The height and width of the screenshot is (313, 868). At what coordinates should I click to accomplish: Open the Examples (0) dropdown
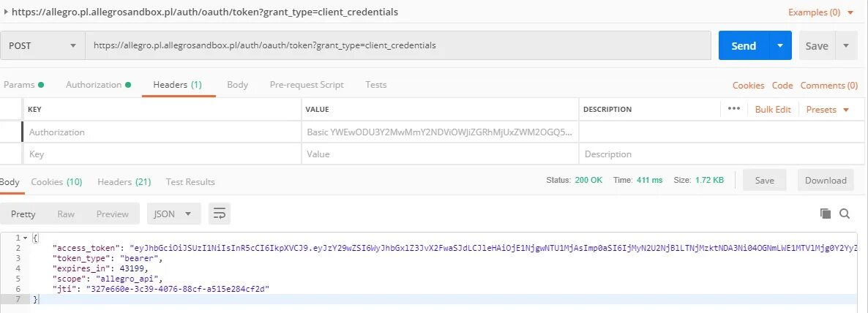820,12
